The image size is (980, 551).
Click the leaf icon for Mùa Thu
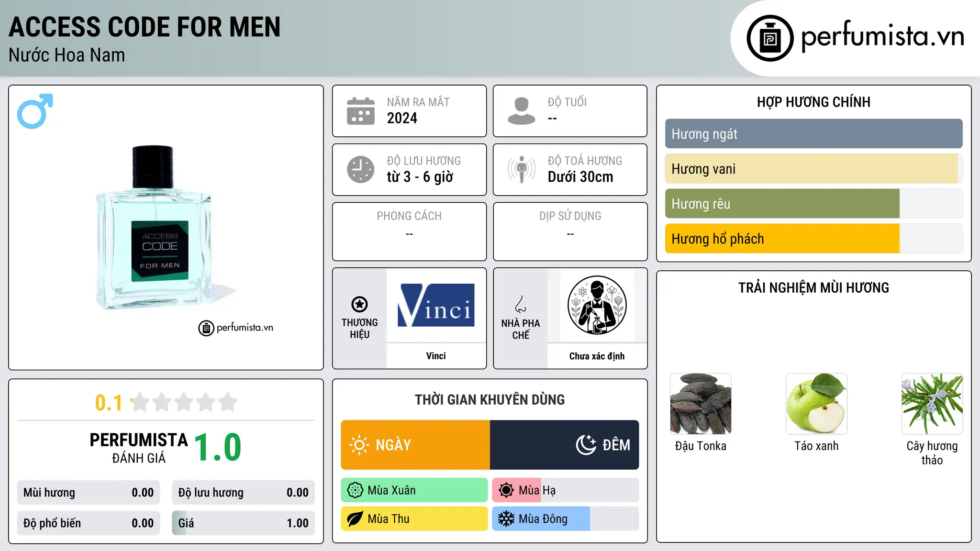tap(355, 519)
